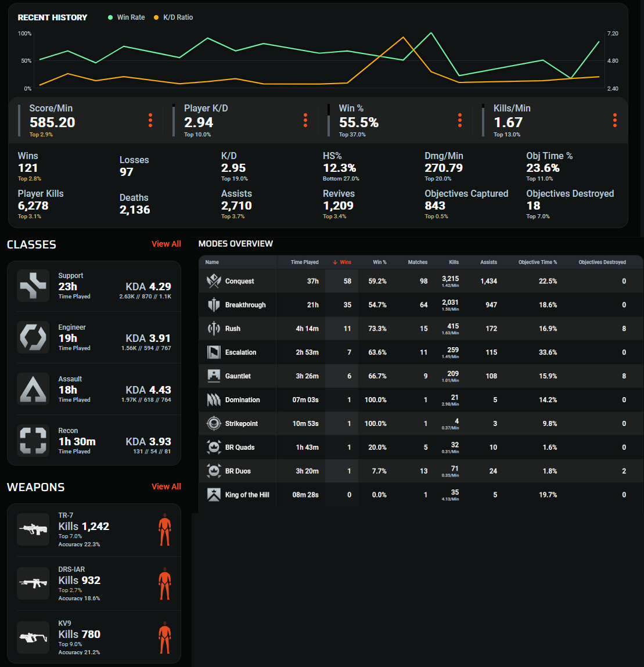Viewport: 644px width, 667px height.
Task: Select the TR-7 weapon thumbnail
Action: coord(33,529)
